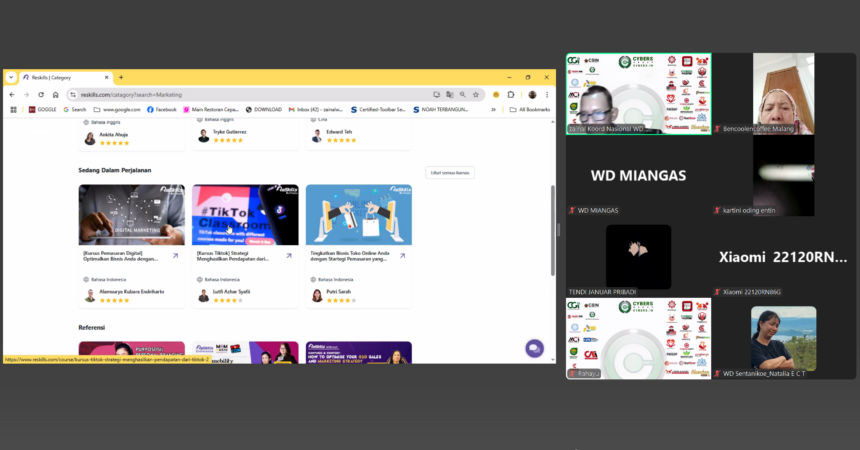Screen dimensions: 860x450
Task: Select kartini oding entin participant video
Action: click(x=784, y=176)
